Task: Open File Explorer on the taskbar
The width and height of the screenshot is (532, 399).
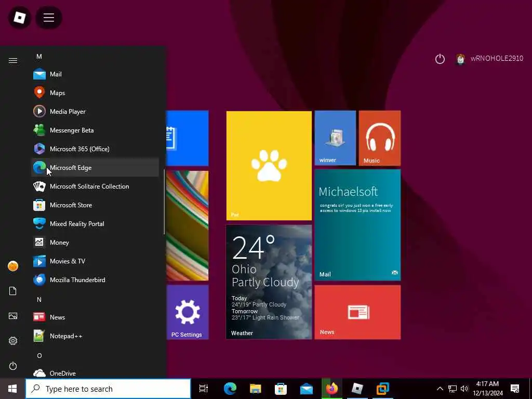Action: pyautogui.click(x=255, y=389)
